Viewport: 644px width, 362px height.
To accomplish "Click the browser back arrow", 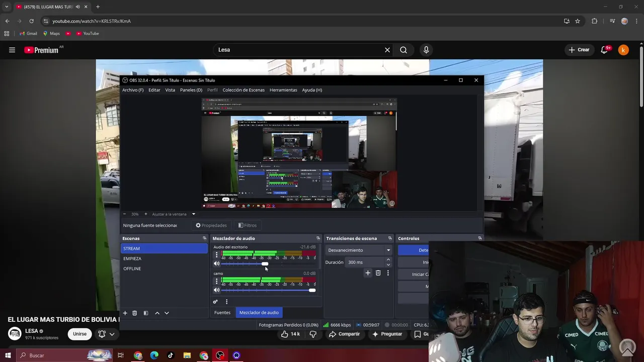I will coord(7,21).
